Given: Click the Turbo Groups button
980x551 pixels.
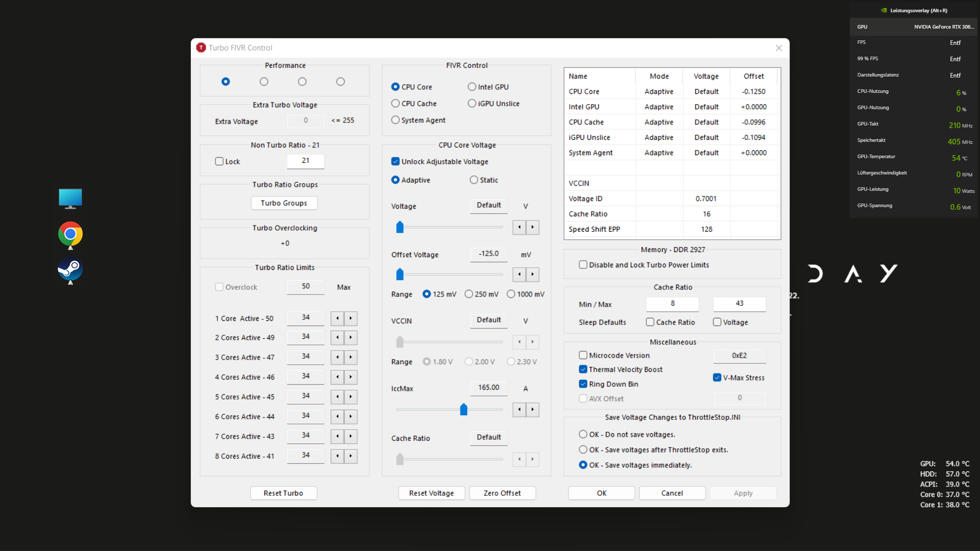Looking at the screenshot, I should [284, 203].
